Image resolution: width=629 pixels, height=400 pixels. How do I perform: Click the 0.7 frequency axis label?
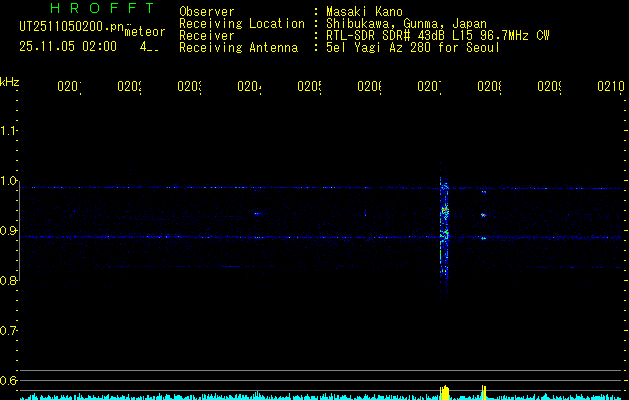click(x=8, y=331)
